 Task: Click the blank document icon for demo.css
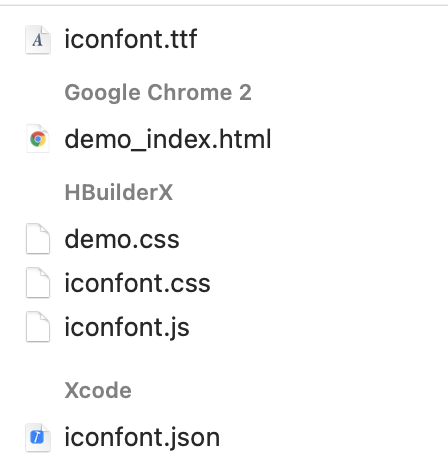(x=38, y=239)
